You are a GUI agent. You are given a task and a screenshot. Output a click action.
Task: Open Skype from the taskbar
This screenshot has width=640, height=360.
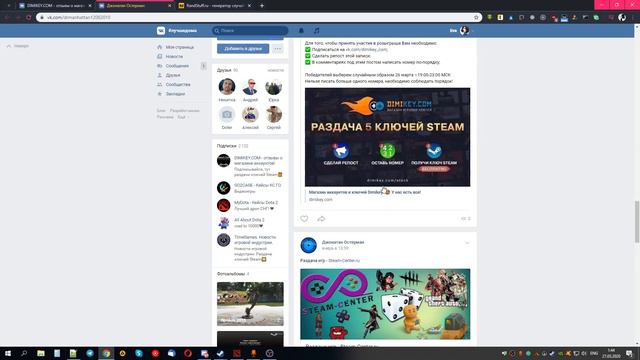[139, 353]
